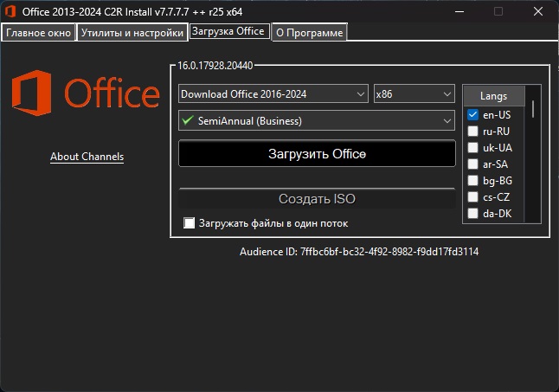Click the Audience ID text
The width and height of the screenshot is (559, 392).
click(x=359, y=252)
